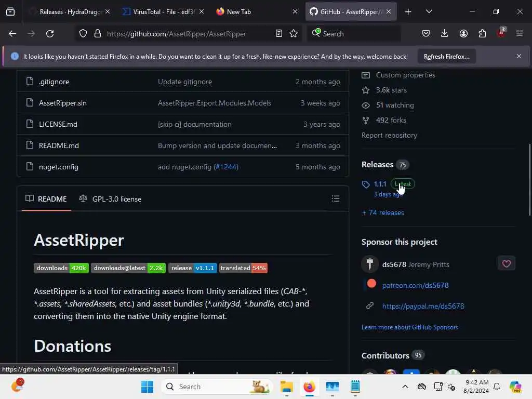
Task: Click the site security padlock icon
Action: 98,34
